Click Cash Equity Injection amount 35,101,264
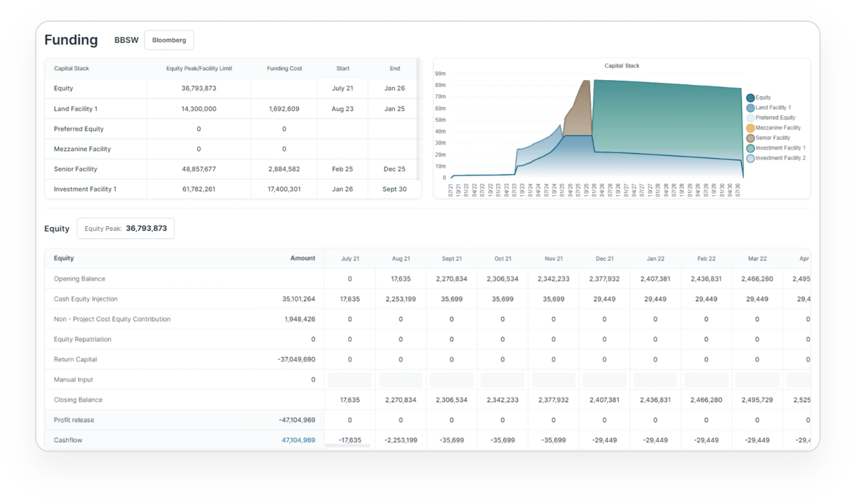The image size is (858, 504). (299, 299)
